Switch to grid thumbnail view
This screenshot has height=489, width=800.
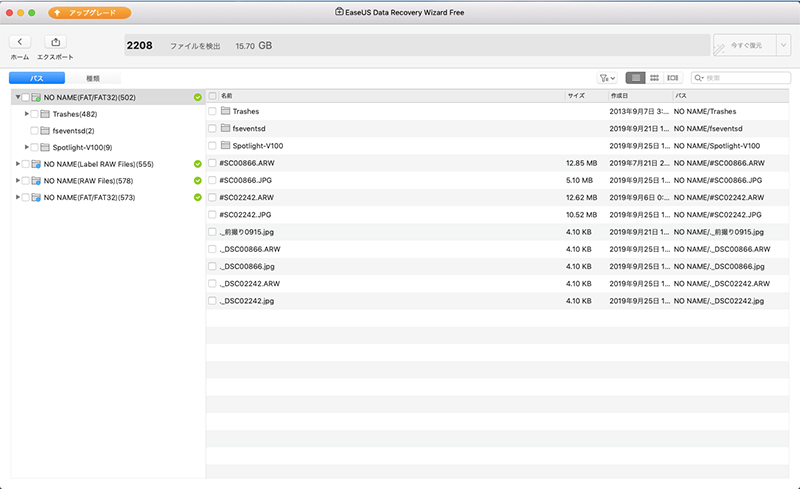654,78
